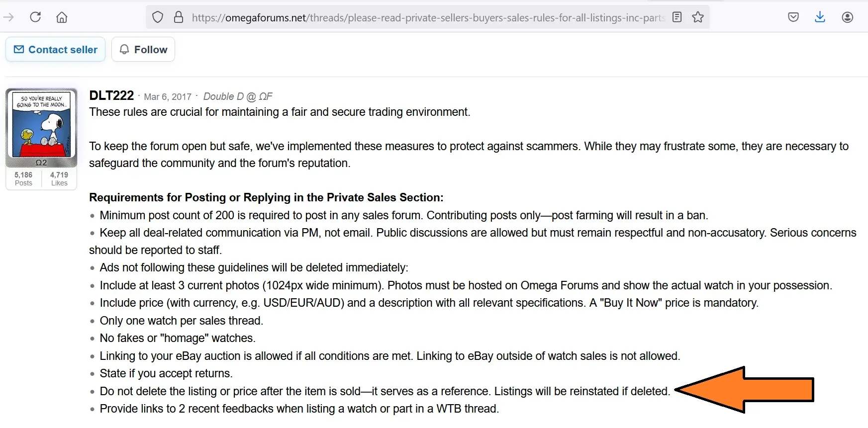Click the 5,186 Posts count

pos(23,178)
